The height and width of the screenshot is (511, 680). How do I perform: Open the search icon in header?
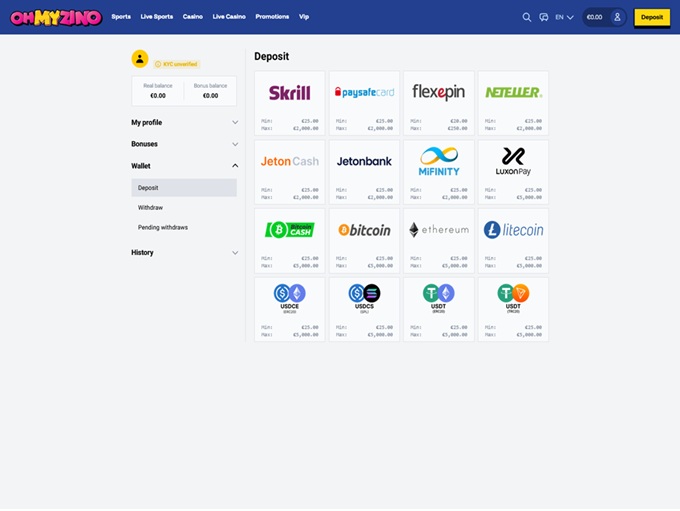click(527, 17)
